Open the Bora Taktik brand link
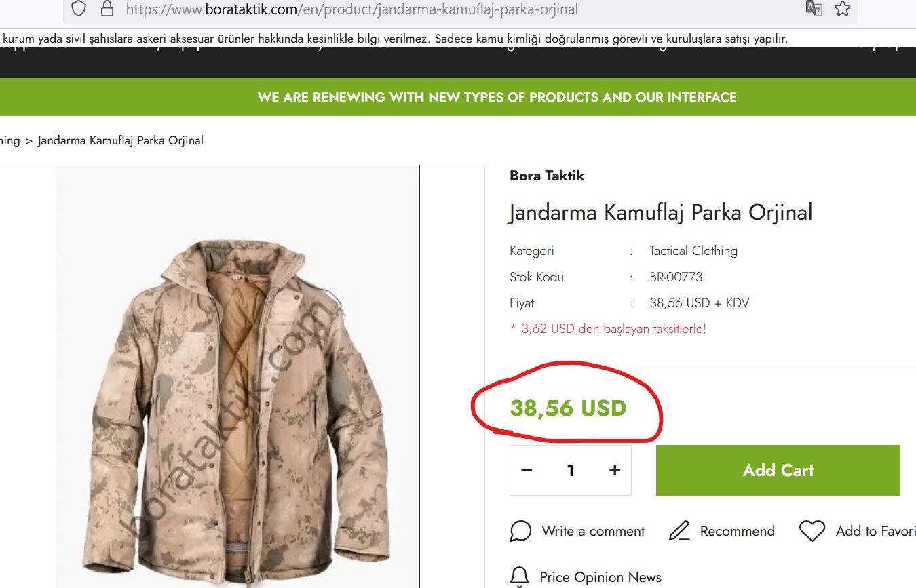The height and width of the screenshot is (588, 916). pos(546,176)
